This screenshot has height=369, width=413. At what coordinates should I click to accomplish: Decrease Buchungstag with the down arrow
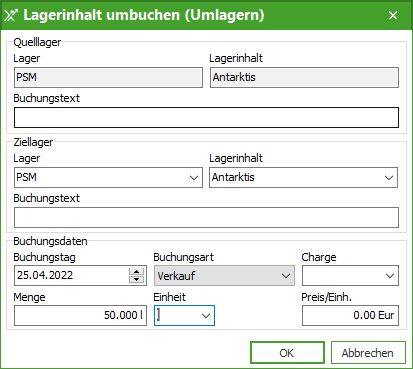tap(137, 279)
